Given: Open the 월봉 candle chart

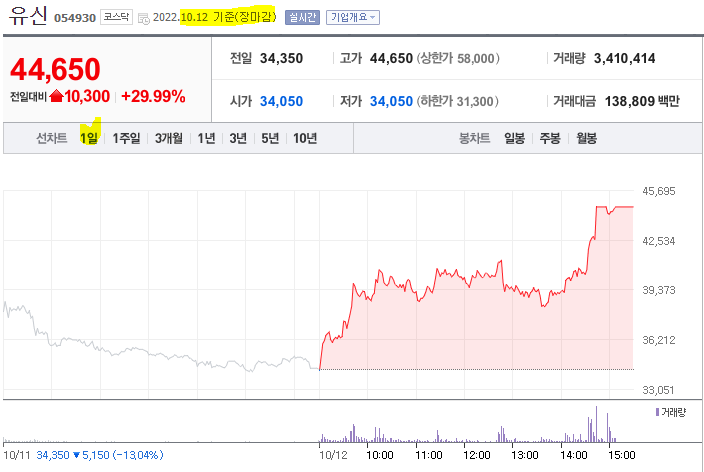Looking at the screenshot, I should click(586, 138).
